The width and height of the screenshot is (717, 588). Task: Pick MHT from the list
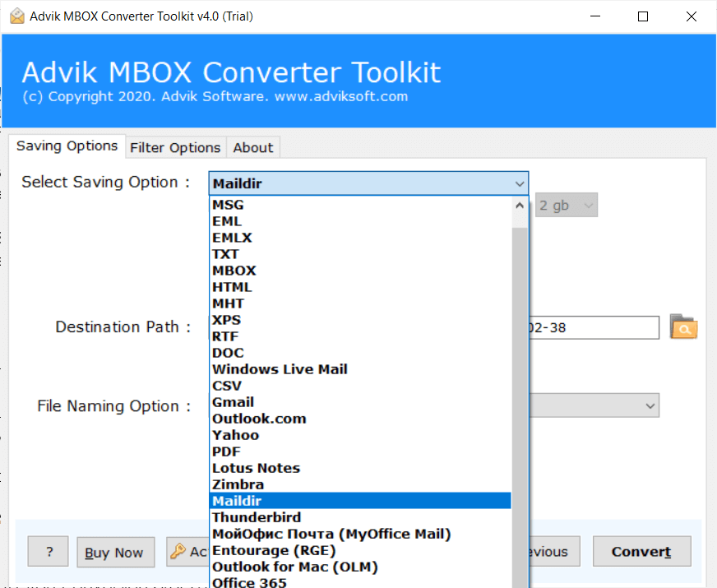click(360, 303)
